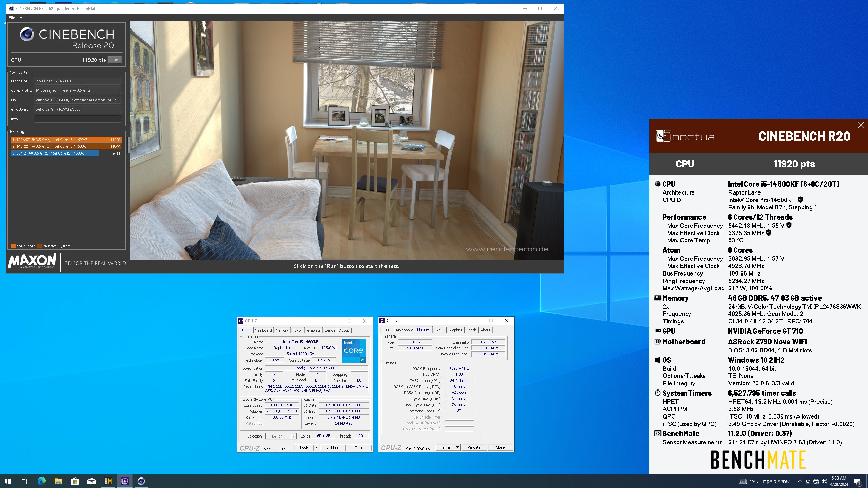868x488 pixels.
Task: Click the verified shield next to CPUID
Action: [800, 200]
